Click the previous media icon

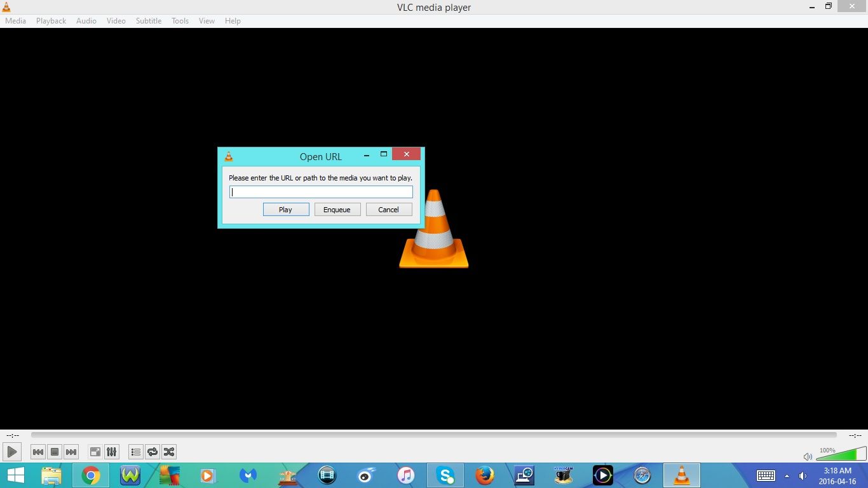click(38, 452)
